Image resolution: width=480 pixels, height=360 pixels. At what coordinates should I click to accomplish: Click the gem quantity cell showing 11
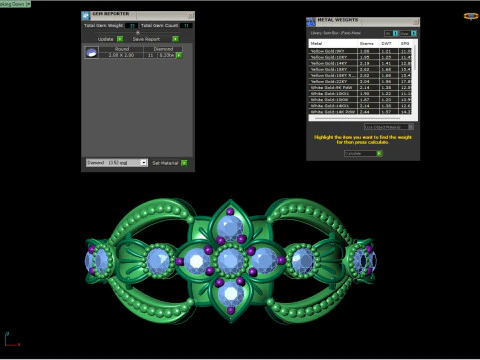click(x=151, y=55)
